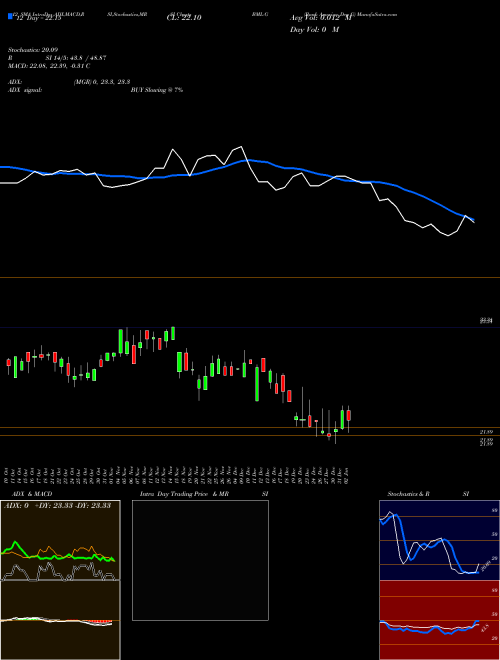The width and height of the screenshot is (500, 660).
Task: Click the blue 12 Day SMA legend square
Action: [10, 16]
